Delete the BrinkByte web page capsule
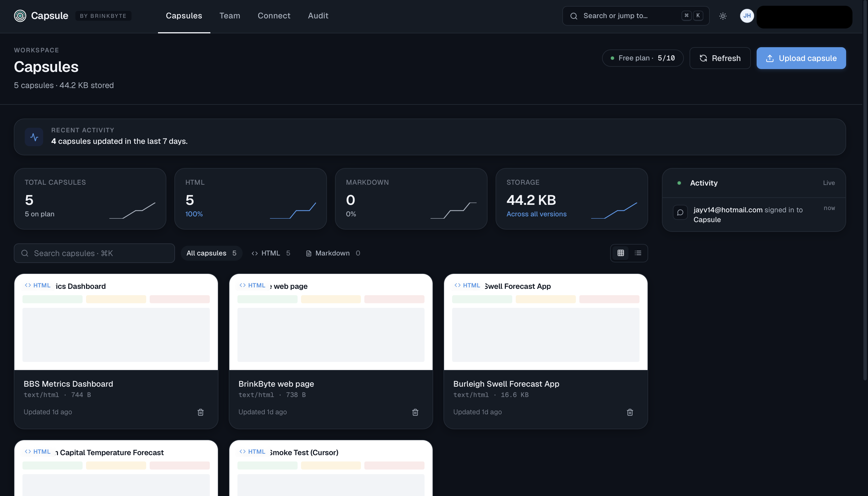Screen dimensions: 868x496 click(x=415, y=412)
